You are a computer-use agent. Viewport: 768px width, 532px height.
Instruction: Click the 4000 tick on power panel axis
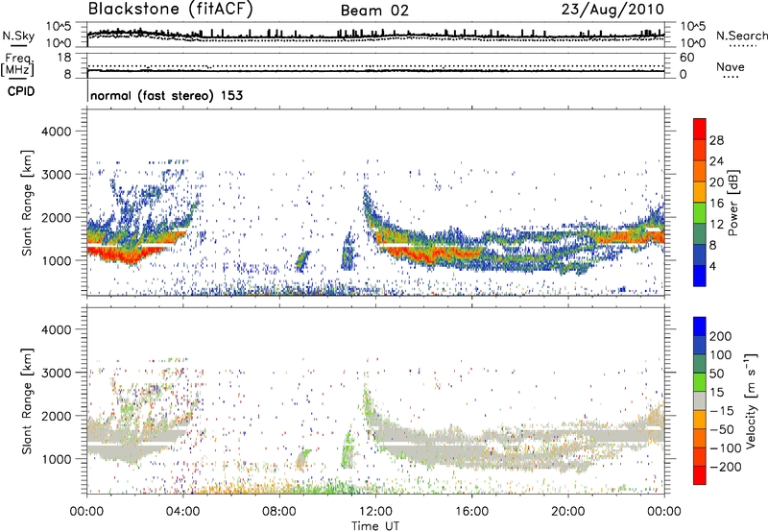(x=56, y=132)
